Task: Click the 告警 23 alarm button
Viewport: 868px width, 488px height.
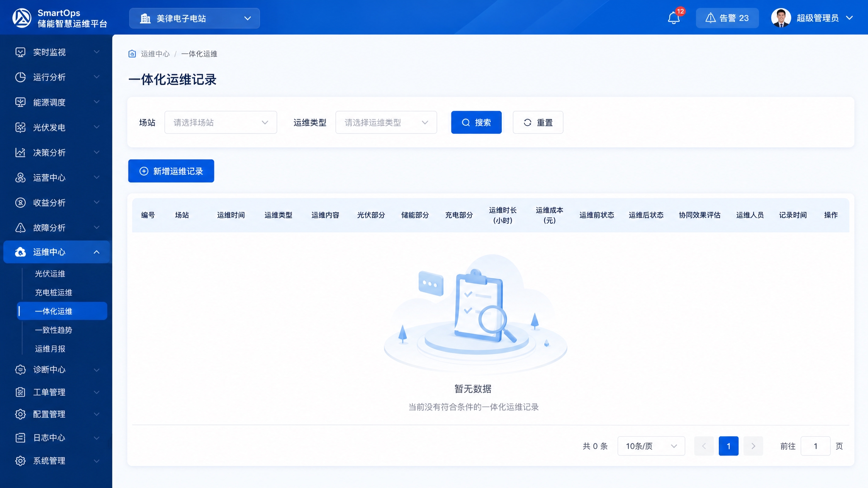Action: point(727,18)
